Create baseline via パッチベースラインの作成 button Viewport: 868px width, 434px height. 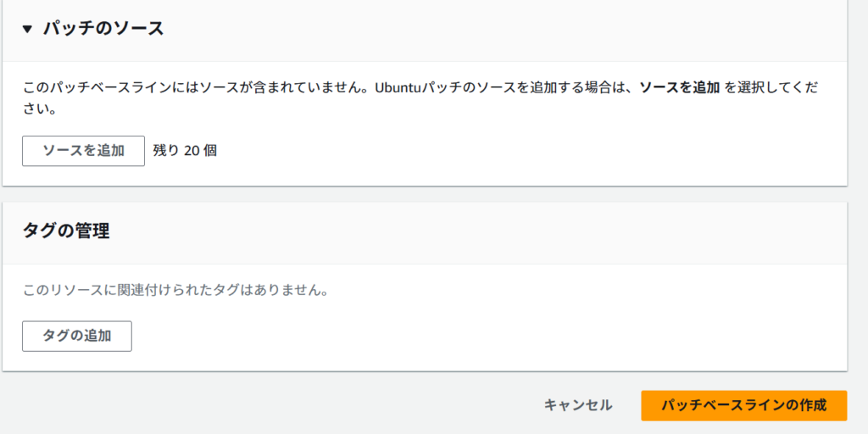[x=744, y=405]
